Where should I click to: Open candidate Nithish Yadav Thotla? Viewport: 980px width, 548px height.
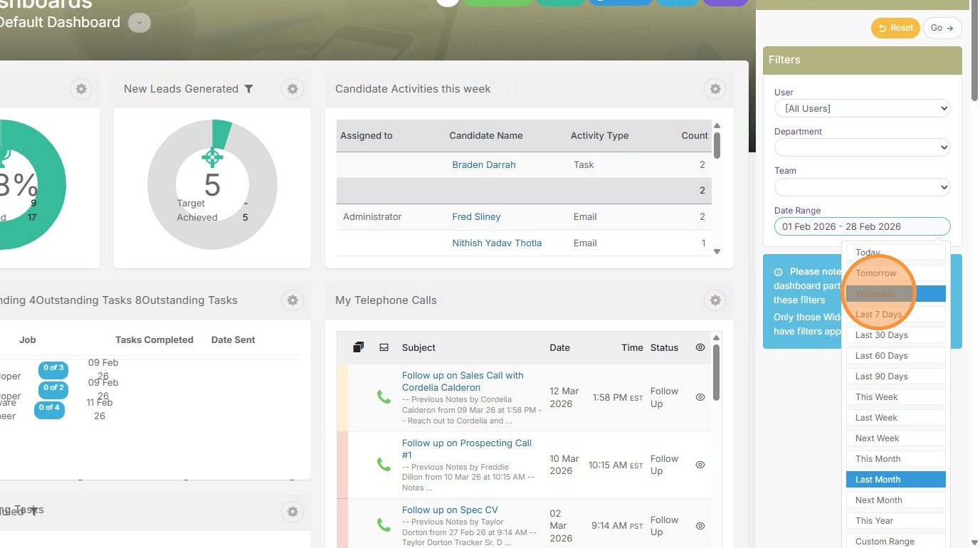(x=497, y=243)
